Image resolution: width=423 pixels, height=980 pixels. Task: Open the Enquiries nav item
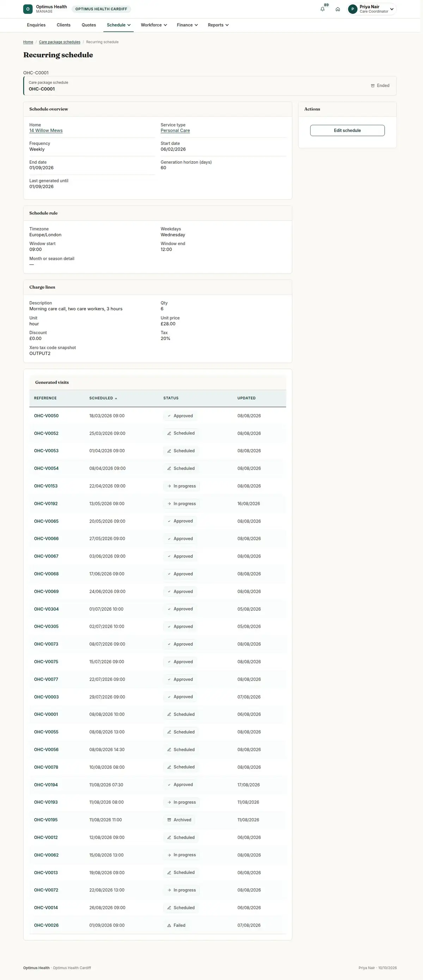[36, 25]
